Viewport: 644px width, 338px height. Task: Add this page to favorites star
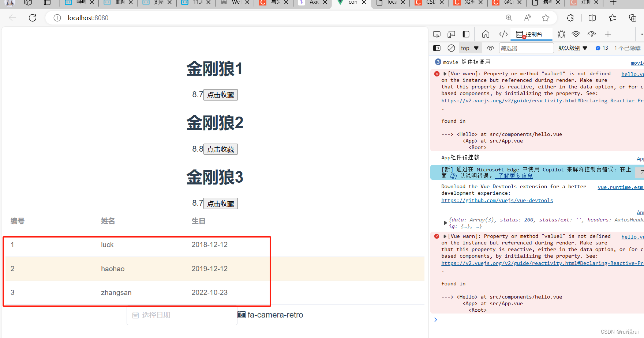(546, 18)
